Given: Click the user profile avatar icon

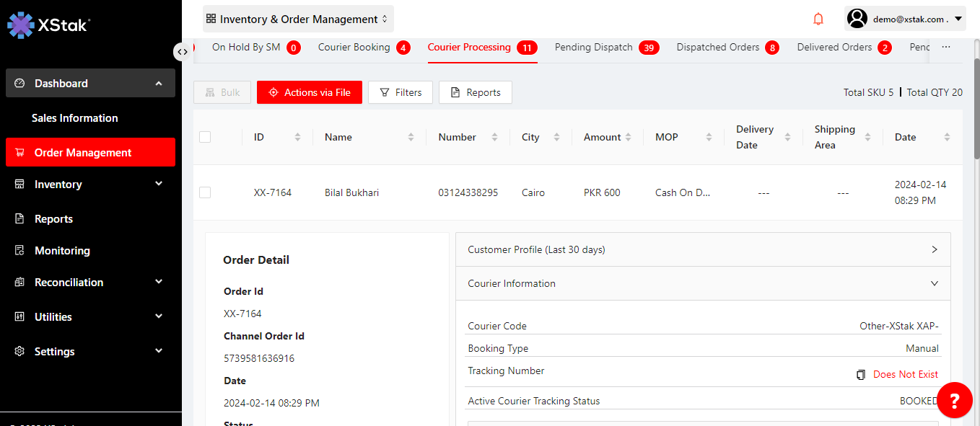Looking at the screenshot, I should [x=857, y=19].
